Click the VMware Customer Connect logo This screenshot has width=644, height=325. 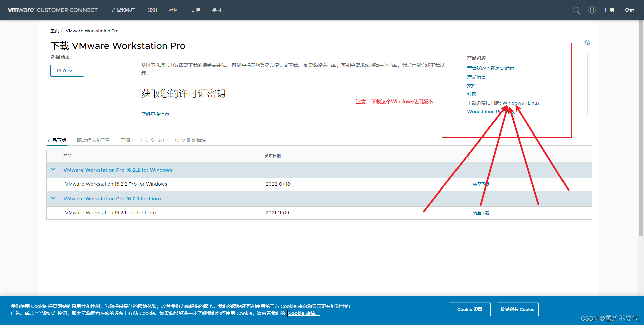(x=53, y=10)
